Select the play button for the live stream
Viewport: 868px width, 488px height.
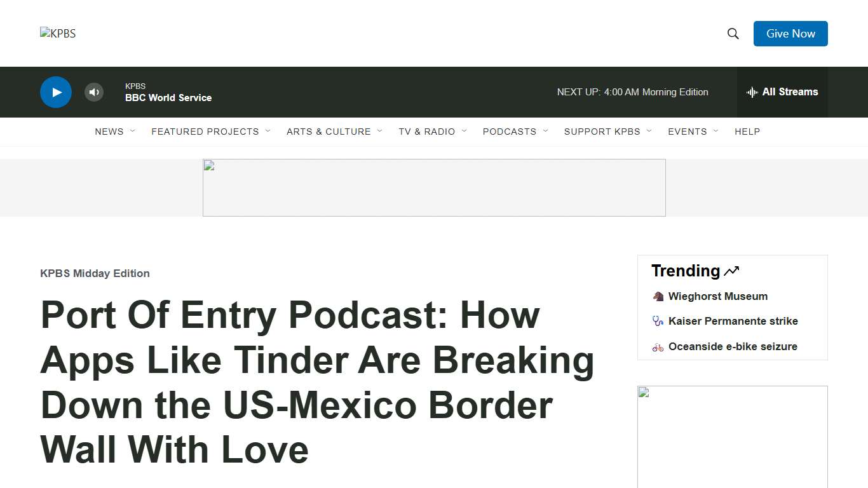click(55, 91)
